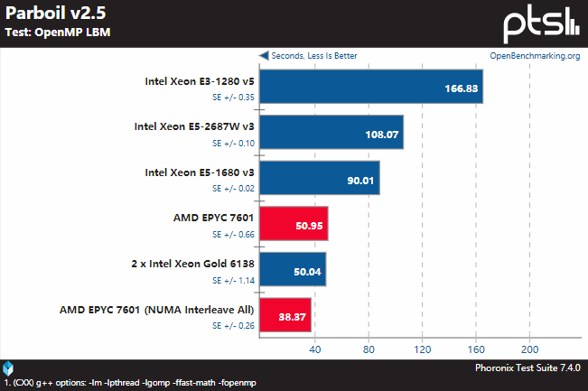
Task: Click 'SE +/- 0.26' standard error text
Action: point(233,325)
